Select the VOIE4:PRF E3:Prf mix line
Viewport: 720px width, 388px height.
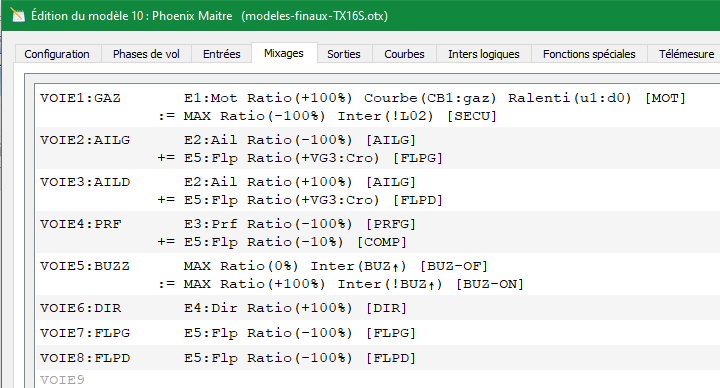coord(377,224)
